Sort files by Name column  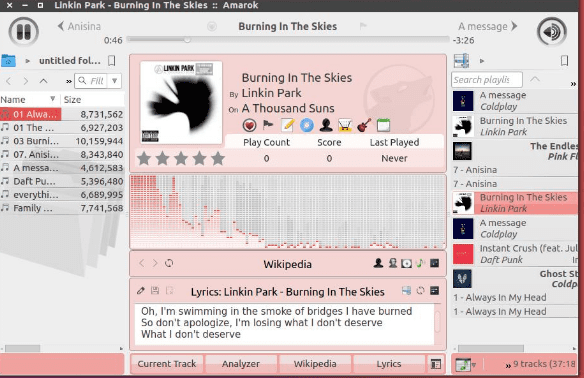(x=29, y=99)
